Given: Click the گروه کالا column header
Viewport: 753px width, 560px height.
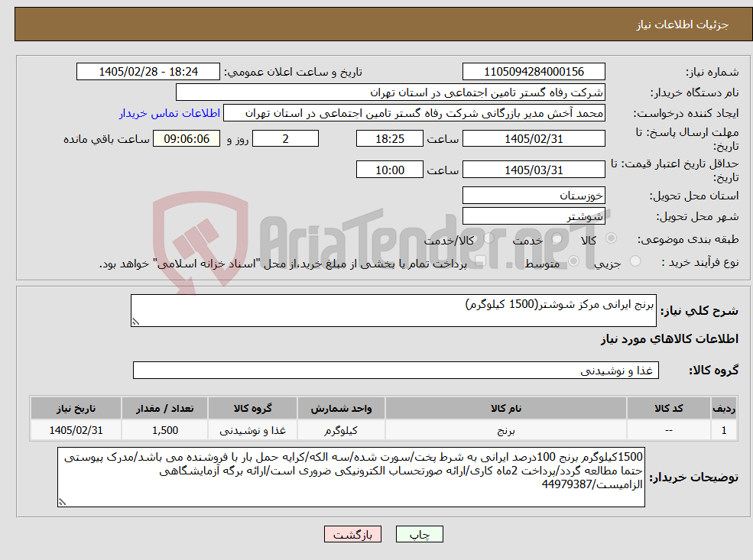Looking at the screenshot, I should coord(252,409).
